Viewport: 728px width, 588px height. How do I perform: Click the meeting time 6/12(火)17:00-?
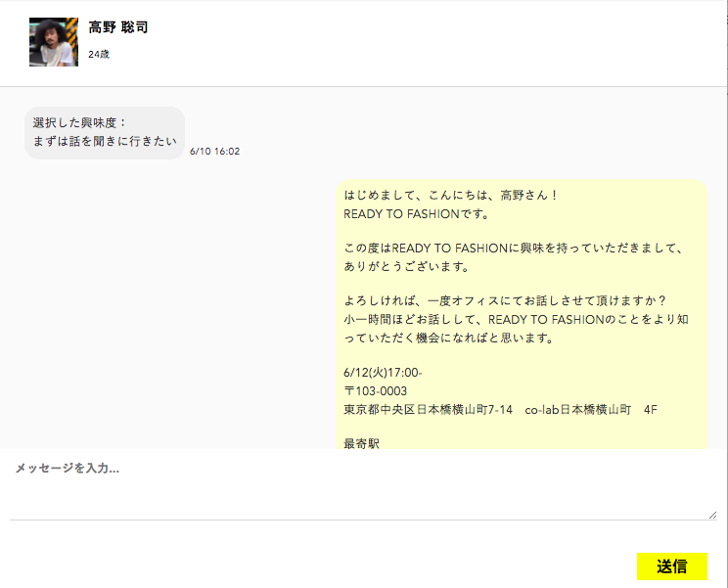pos(383,373)
